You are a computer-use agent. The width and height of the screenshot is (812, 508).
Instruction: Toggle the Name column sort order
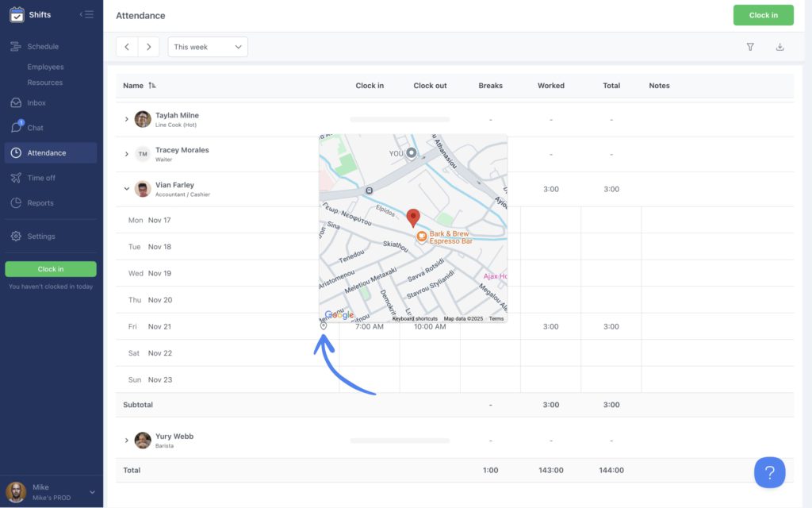(x=151, y=85)
